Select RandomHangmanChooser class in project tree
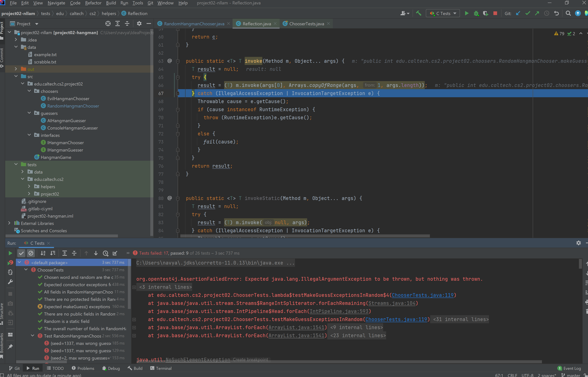Image resolution: width=588 pixels, height=377 pixels. coord(73,106)
